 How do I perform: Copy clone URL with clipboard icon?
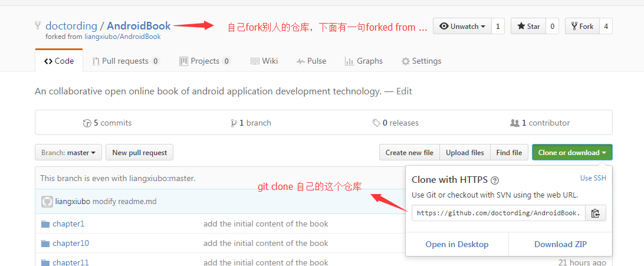tap(596, 213)
